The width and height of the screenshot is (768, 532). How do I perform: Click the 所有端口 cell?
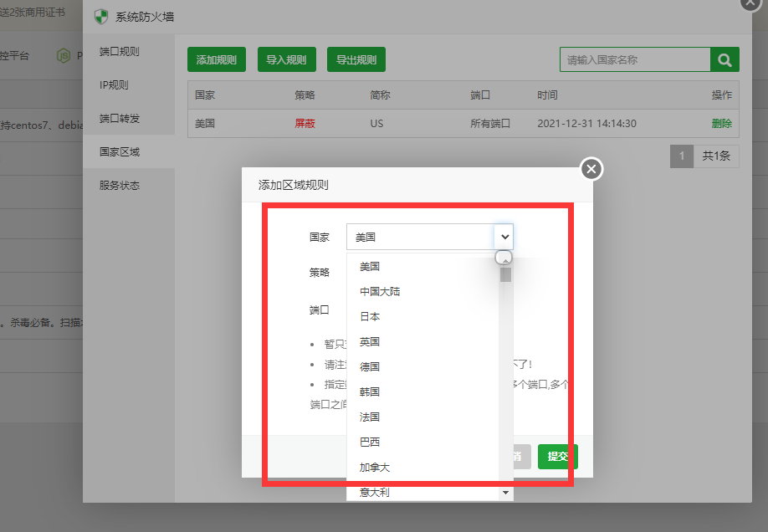pos(489,124)
